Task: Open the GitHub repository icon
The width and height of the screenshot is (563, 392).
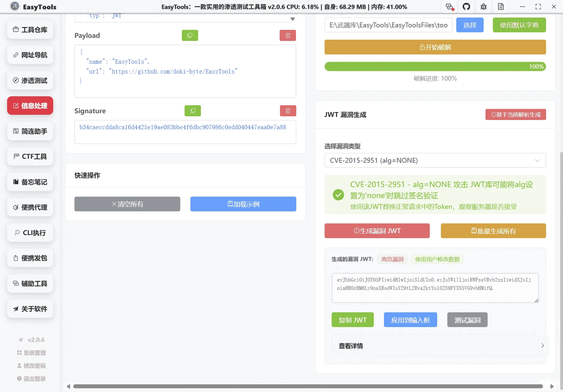Action: point(466,6)
